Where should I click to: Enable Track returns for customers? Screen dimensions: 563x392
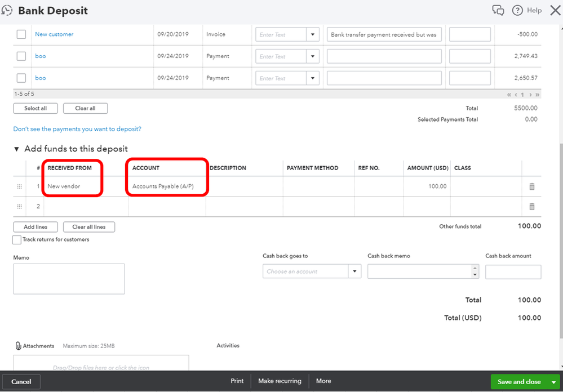coord(17,240)
